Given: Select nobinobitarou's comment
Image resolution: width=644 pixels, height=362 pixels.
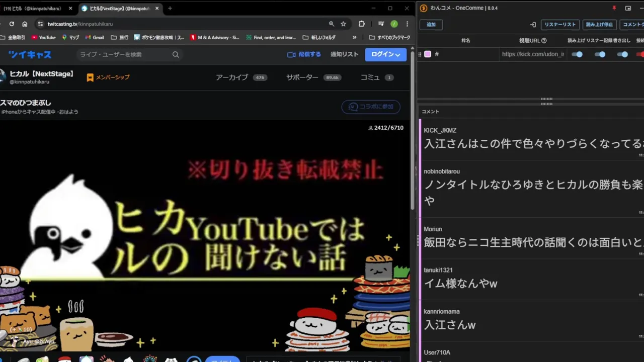Looking at the screenshot, I should (x=532, y=188).
